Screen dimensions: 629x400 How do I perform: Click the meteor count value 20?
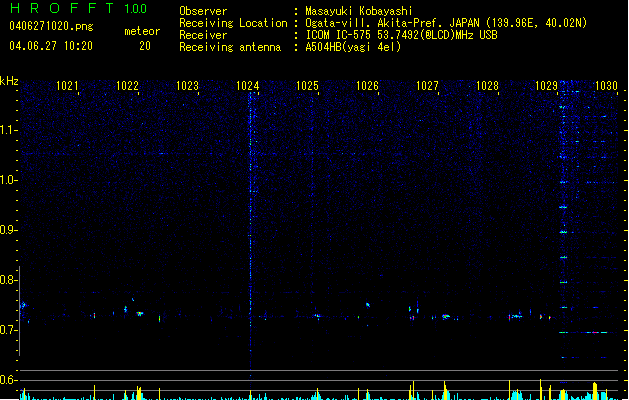[x=145, y=46]
